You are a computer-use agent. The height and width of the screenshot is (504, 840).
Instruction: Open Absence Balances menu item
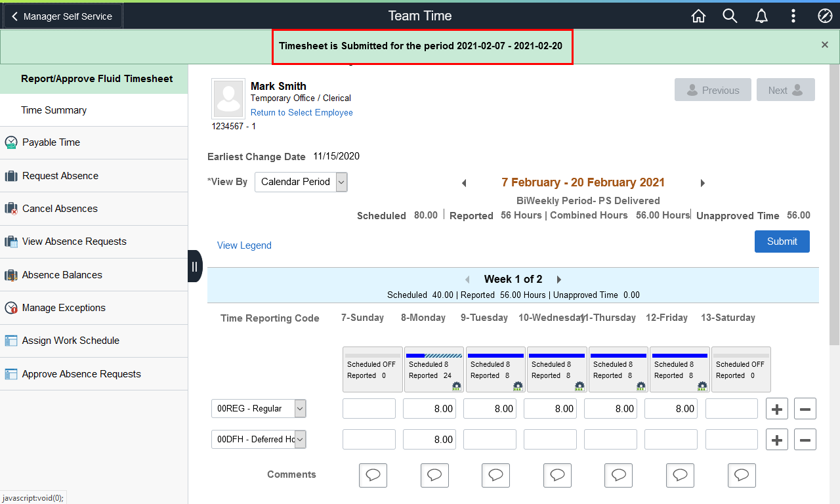pos(94,275)
